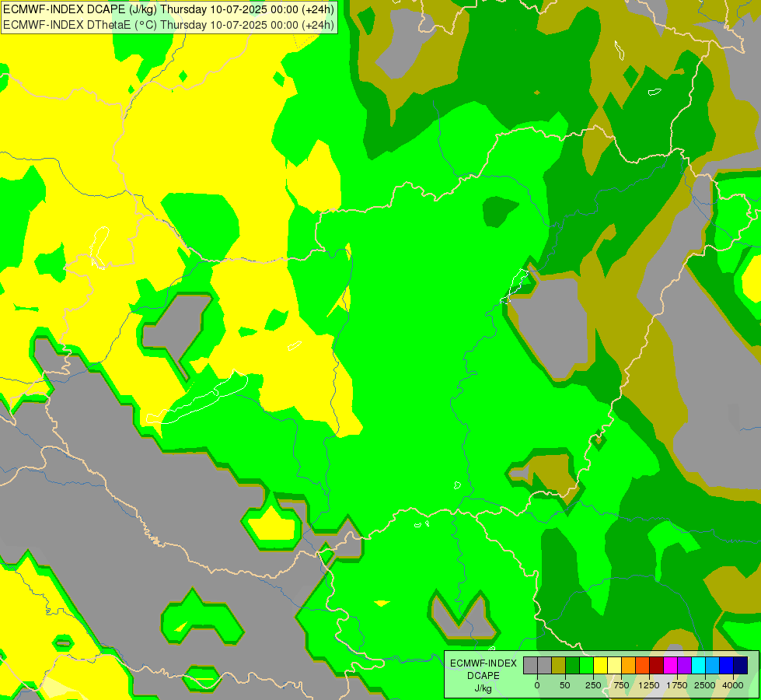Click the pure blue legend swatch
Screen dimensions: 761x700
[727, 666]
